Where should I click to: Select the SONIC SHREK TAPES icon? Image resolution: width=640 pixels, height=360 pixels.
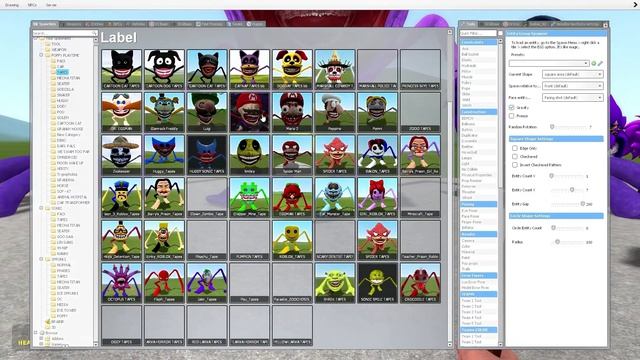(x=378, y=282)
